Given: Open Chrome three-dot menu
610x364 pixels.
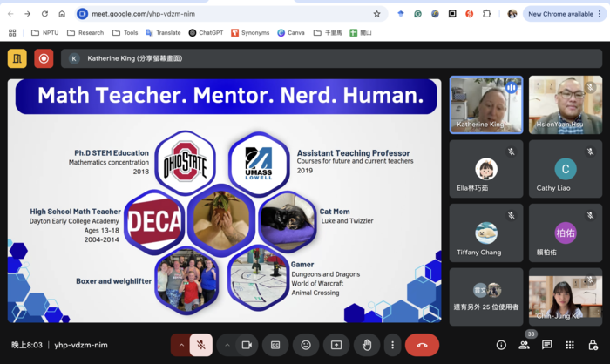Looking at the screenshot, I should pyautogui.click(x=600, y=14).
